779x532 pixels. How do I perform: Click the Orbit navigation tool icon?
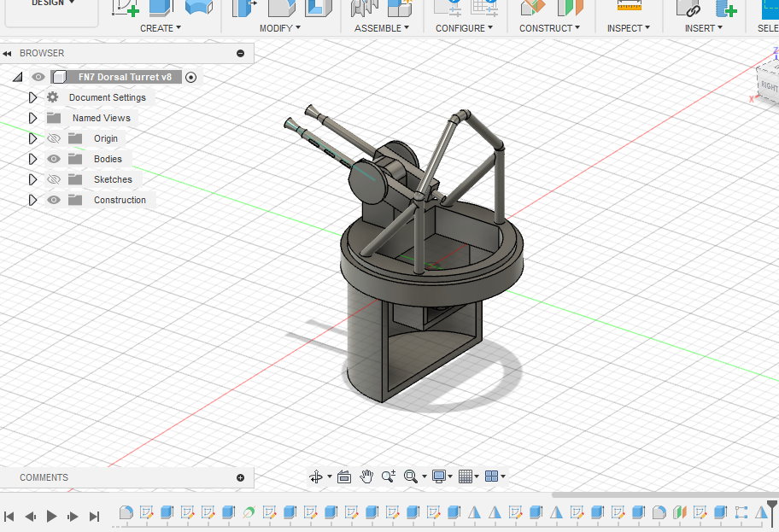tap(315, 476)
